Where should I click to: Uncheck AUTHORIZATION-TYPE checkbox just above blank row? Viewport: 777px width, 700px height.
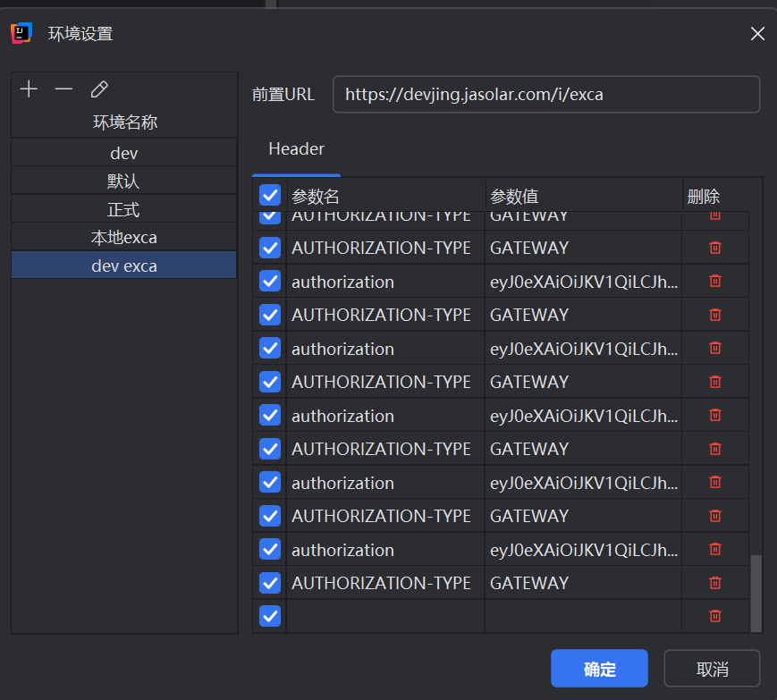click(x=270, y=583)
